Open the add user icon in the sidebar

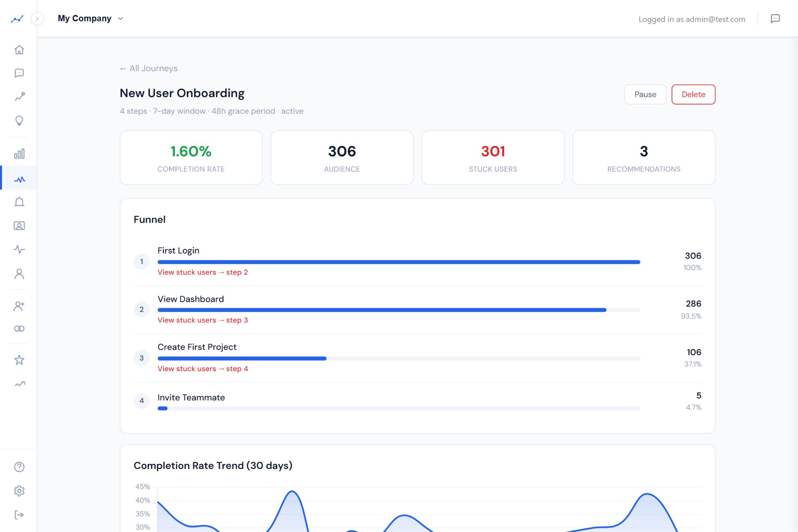[19, 306]
